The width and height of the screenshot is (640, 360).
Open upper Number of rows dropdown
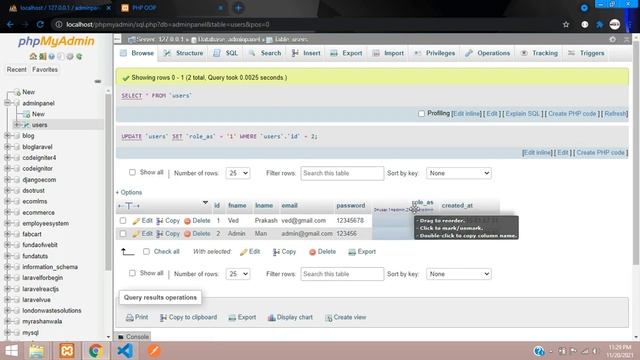[x=238, y=173]
